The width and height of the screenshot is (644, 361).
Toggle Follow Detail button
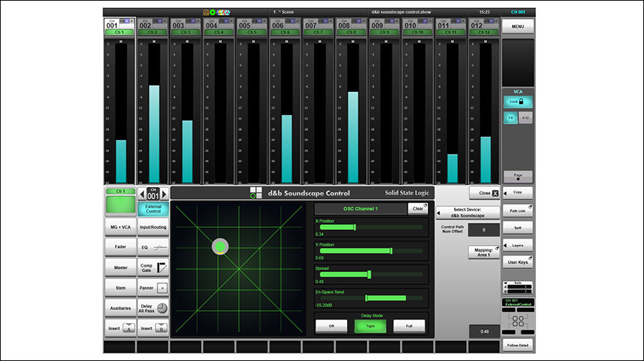point(518,345)
